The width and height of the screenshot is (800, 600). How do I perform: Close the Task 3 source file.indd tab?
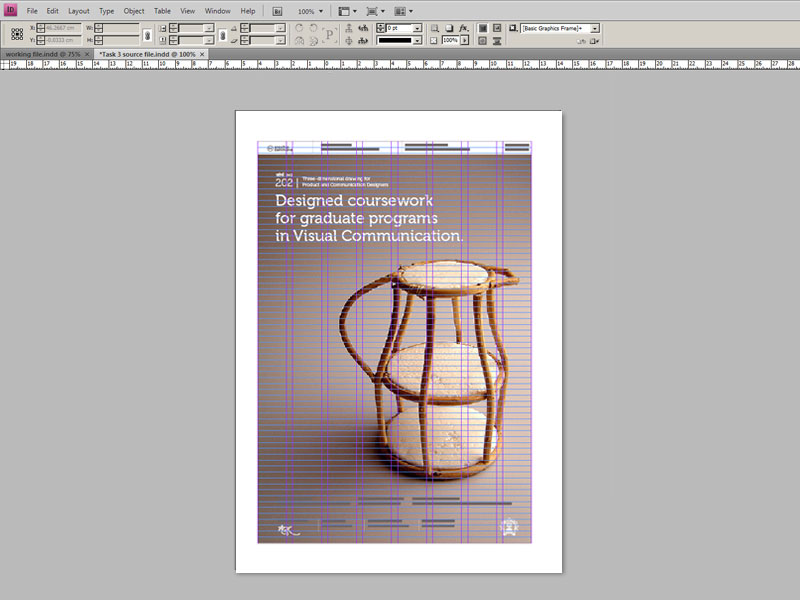tap(202, 54)
